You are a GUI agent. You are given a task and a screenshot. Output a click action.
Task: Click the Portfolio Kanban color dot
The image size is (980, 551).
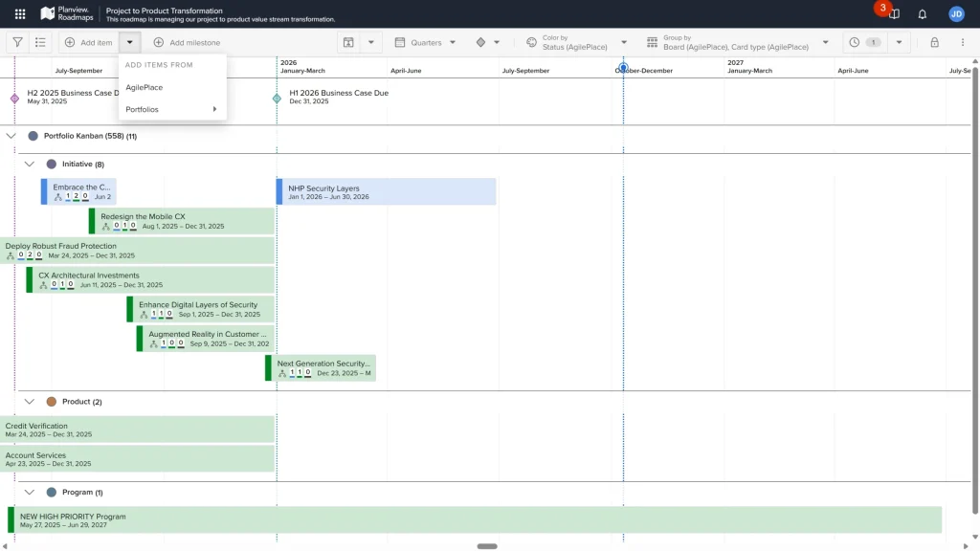(33, 136)
